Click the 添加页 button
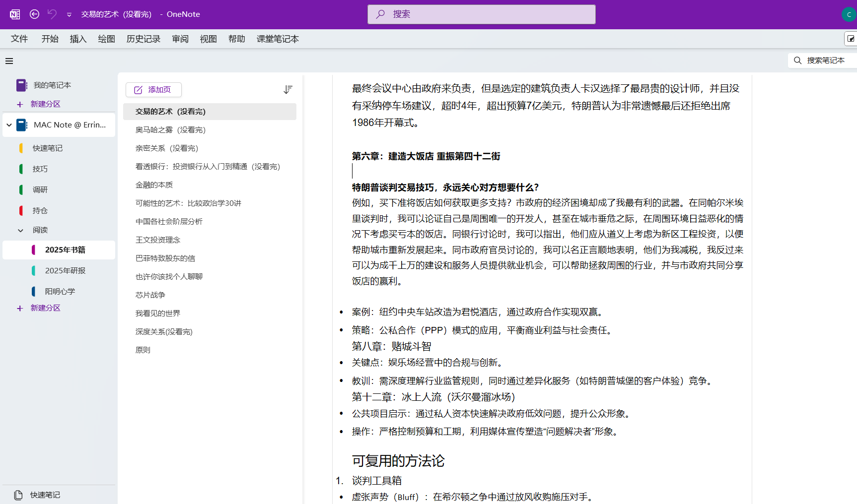This screenshot has height=504, width=857. point(153,90)
